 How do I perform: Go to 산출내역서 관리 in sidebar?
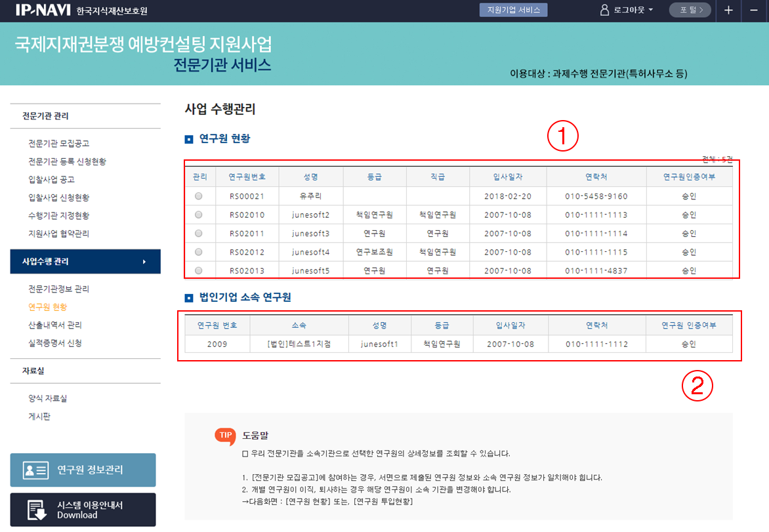coord(55,325)
